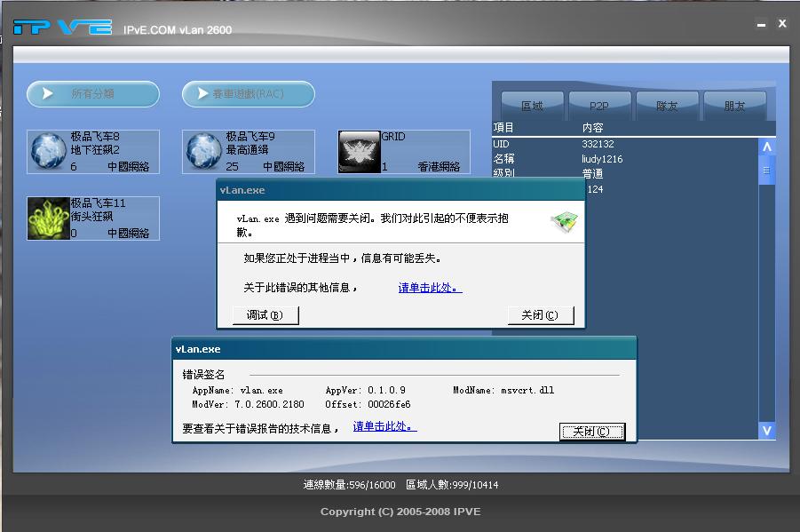800x532 pixels.
Task: Click the 调试(B) debug button
Action: pos(265,315)
